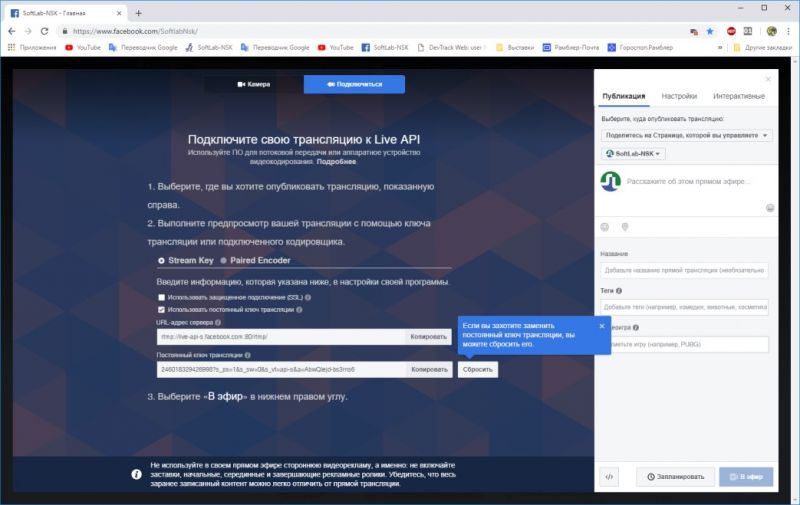
Task: Click the bookmark star icon
Action: point(710,31)
